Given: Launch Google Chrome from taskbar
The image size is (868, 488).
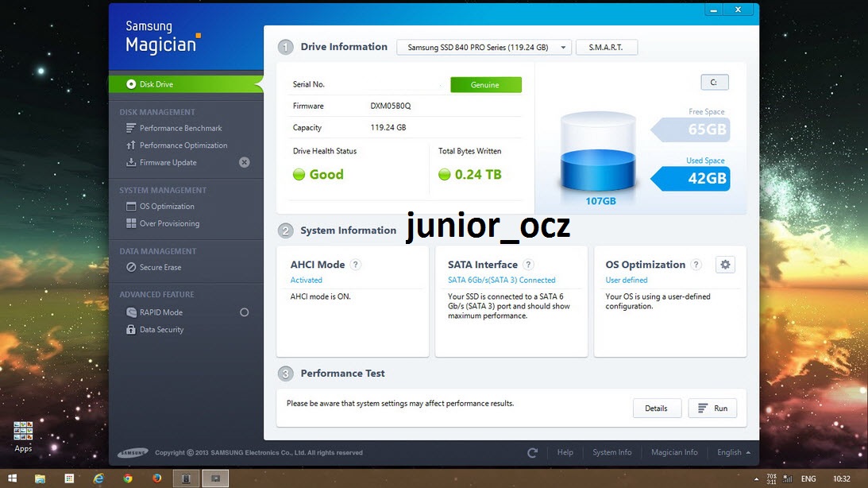Looking at the screenshot, I should click(x=128, y=478).
